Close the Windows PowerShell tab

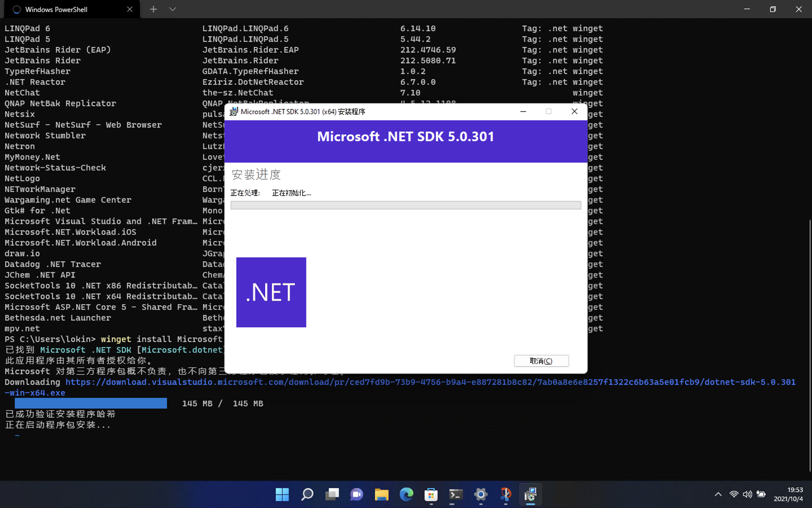click(130, 9)
